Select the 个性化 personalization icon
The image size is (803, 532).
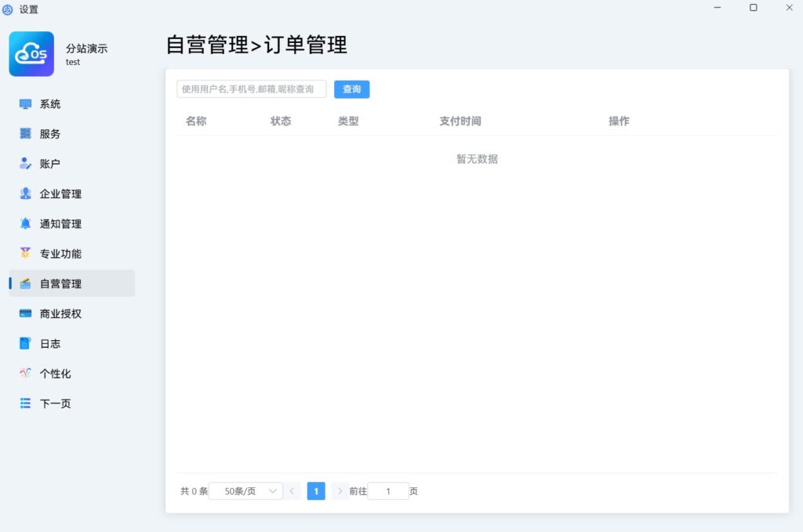[x=24, y=373]
